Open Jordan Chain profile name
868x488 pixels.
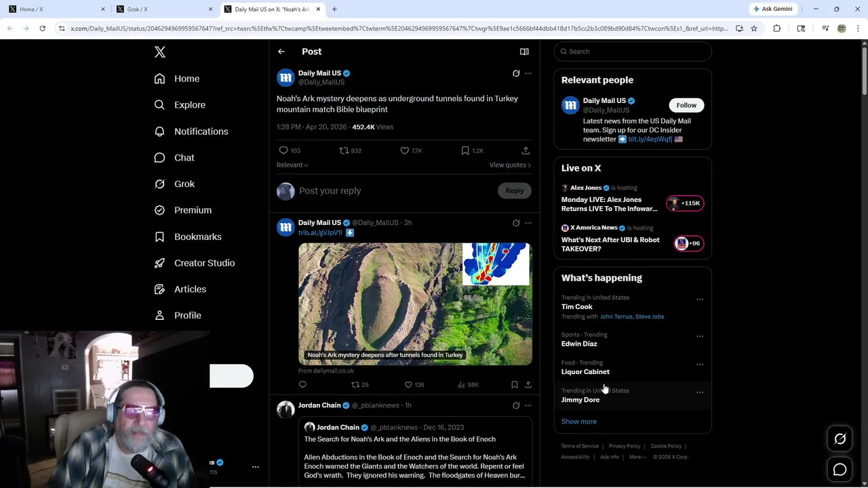pos(319,405)
